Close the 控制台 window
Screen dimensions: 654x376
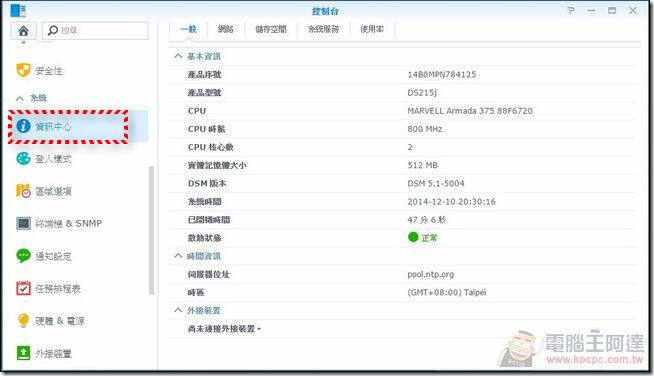(633, 10)
